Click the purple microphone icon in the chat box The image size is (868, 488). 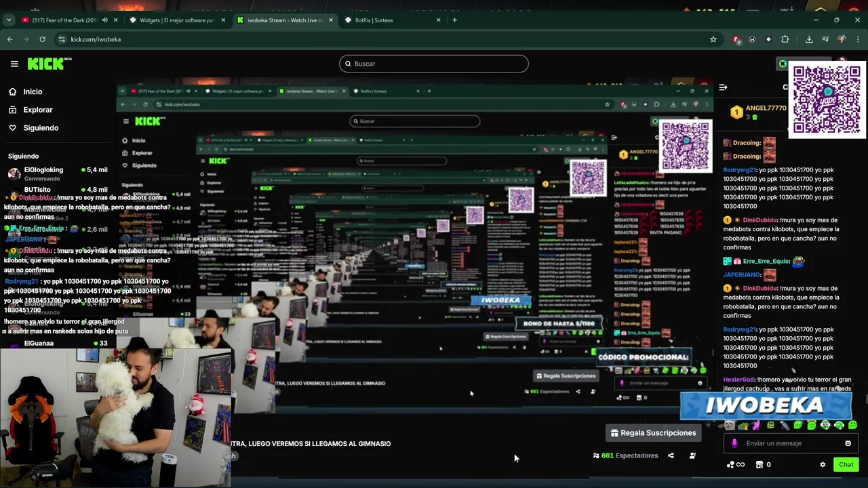coord(734,443)
